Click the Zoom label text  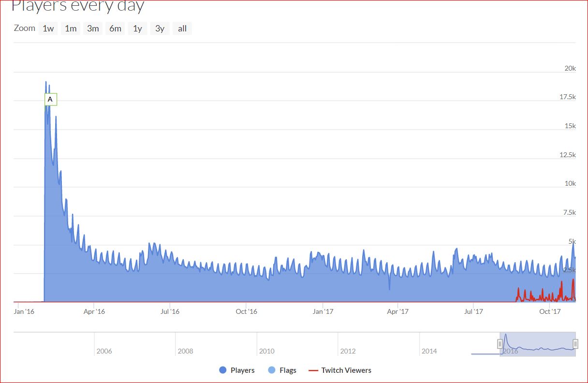25,28
